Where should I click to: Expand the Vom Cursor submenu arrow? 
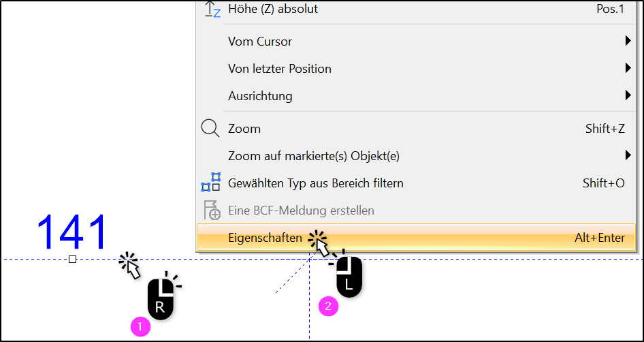point(628,41)
